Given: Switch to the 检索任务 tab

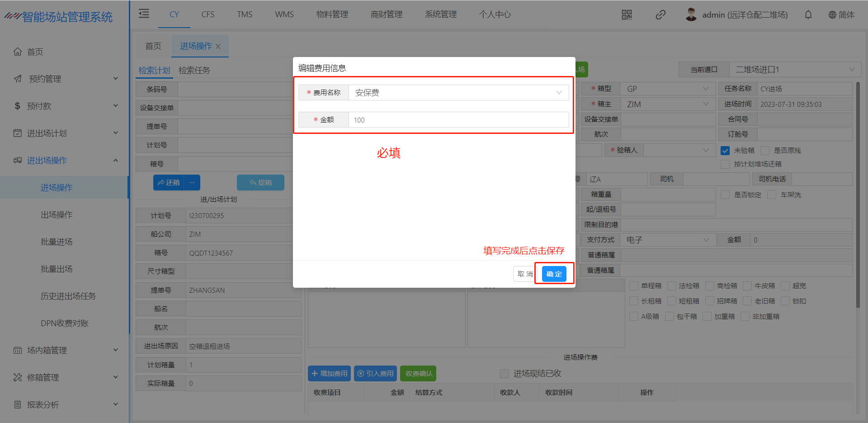Looking at the screenshot, I should coord(194,71).
